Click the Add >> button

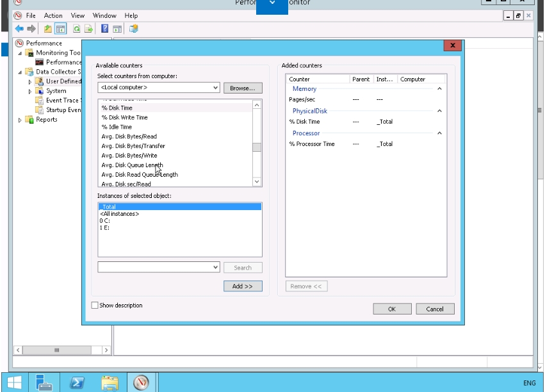tap(243, 286)
